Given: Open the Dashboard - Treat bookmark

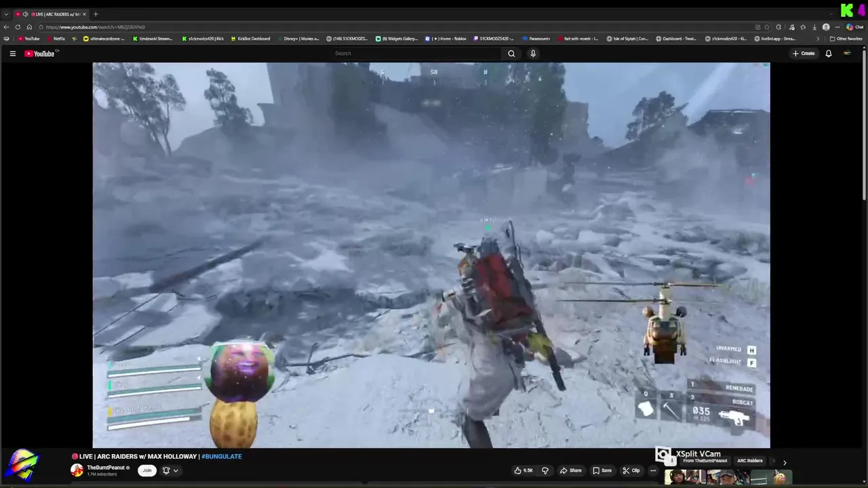Looking at the screenshot, I should pos(676,39).
